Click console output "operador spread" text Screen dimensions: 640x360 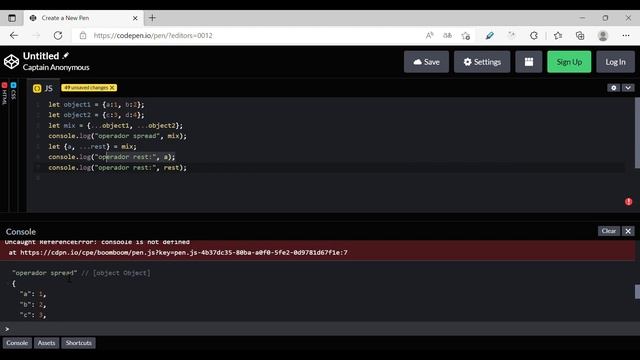pos(44,273)
